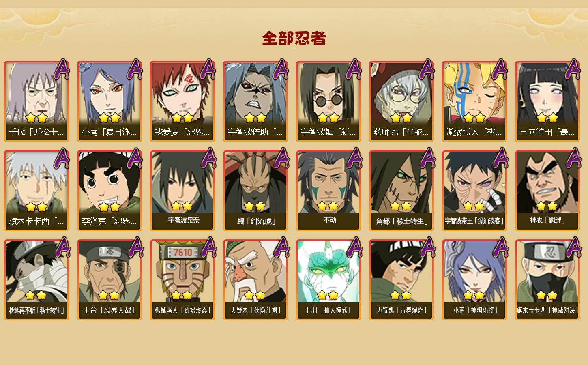Choose the red-haired 我爱罗 ninja portrait
This screenshot has width=588, height=365.
pyautogui.click(x=182, y=101)
